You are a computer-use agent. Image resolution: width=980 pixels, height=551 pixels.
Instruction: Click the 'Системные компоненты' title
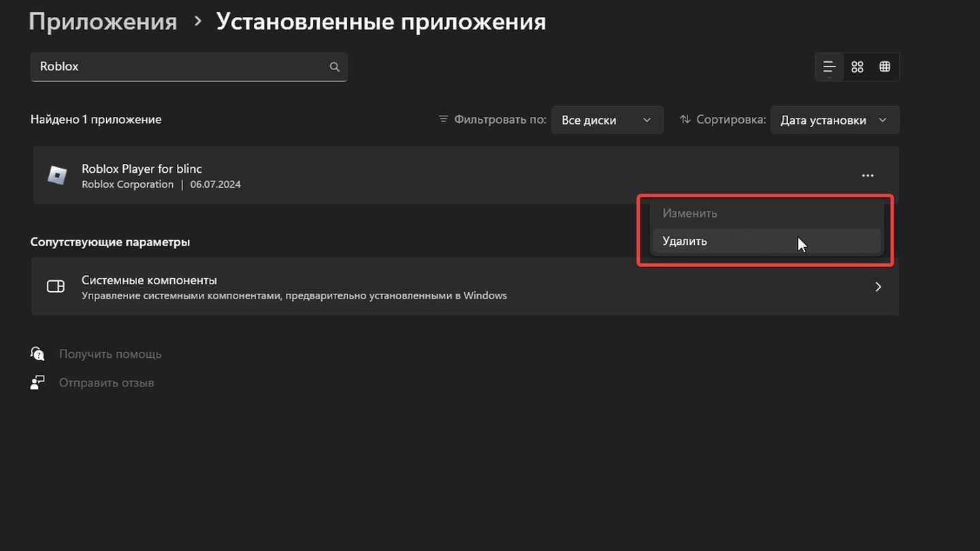pos(149,280)
